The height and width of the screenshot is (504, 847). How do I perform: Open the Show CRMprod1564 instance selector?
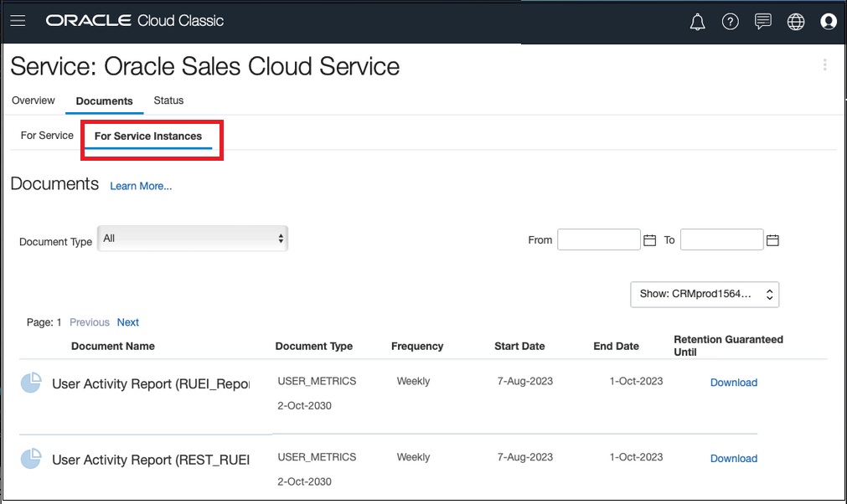click(x=704, y=294)
